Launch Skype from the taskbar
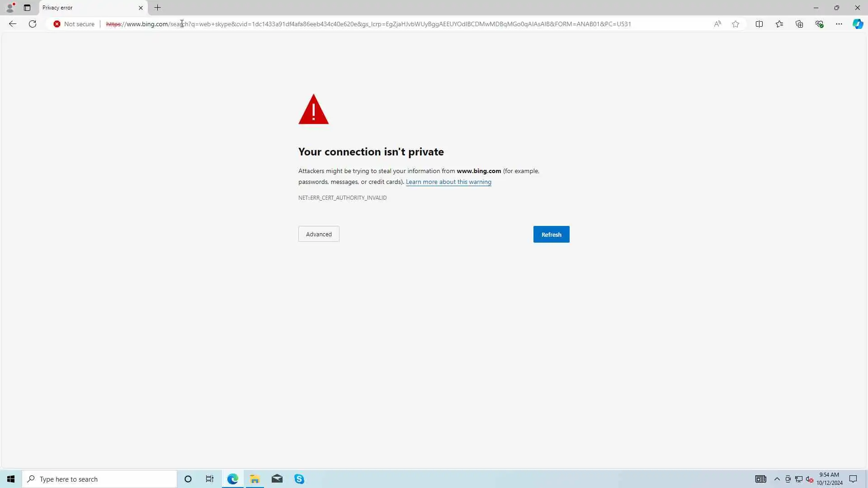This screenshot has width=868, height=488. click(x=299, y=479)
